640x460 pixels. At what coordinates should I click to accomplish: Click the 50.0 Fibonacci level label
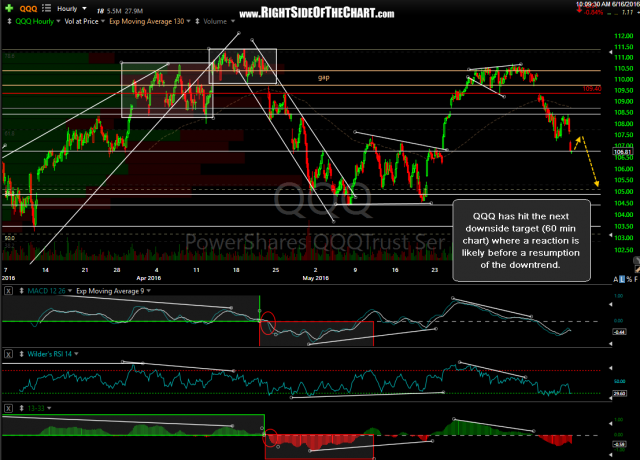(x=9, y=238)
